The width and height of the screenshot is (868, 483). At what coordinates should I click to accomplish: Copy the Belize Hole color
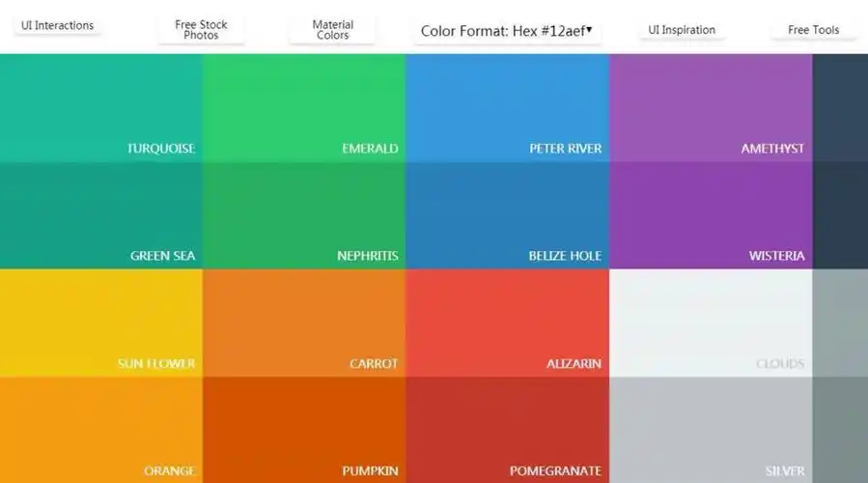click(507, 214)
